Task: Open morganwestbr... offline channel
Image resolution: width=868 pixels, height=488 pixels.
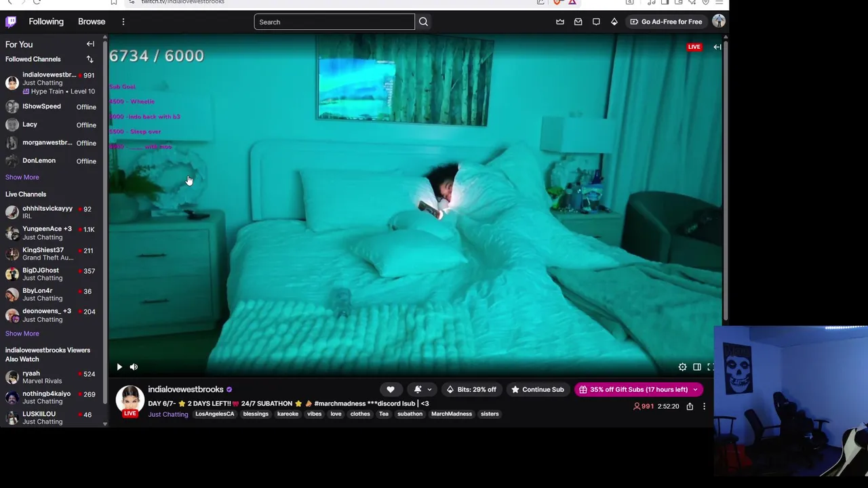Action: [52, 143]
